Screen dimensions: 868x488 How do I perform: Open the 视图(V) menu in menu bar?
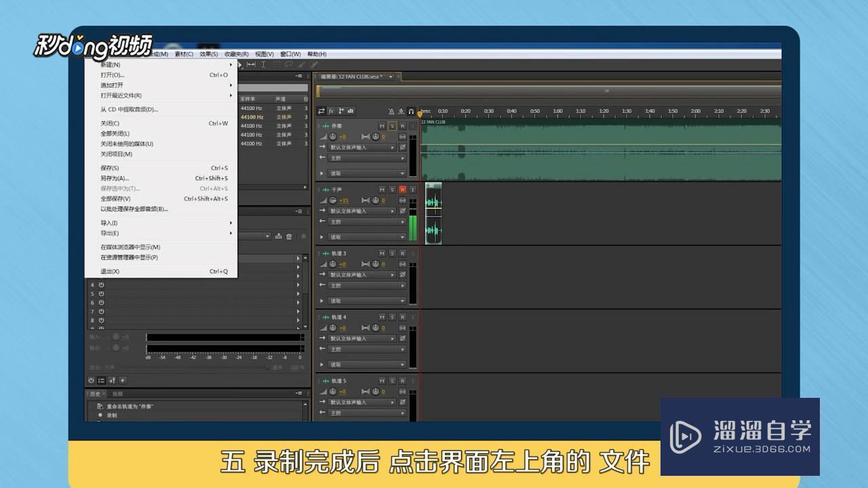pos(264,54)
